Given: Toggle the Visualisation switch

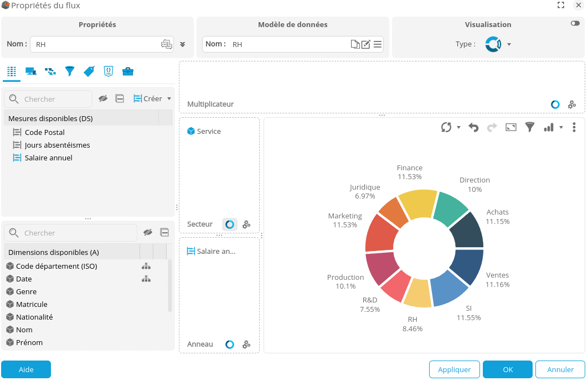Looking at the screenshot, I should click(x=575, y=24).
